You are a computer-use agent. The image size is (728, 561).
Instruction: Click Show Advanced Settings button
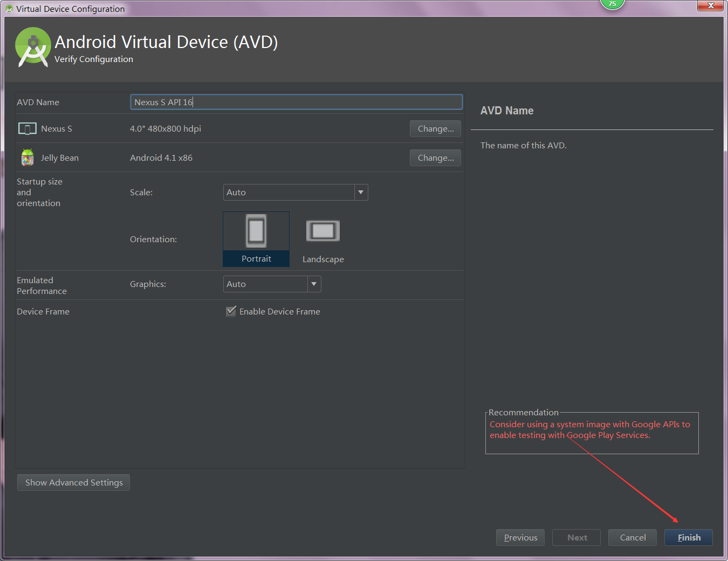[x=74, y=482]
